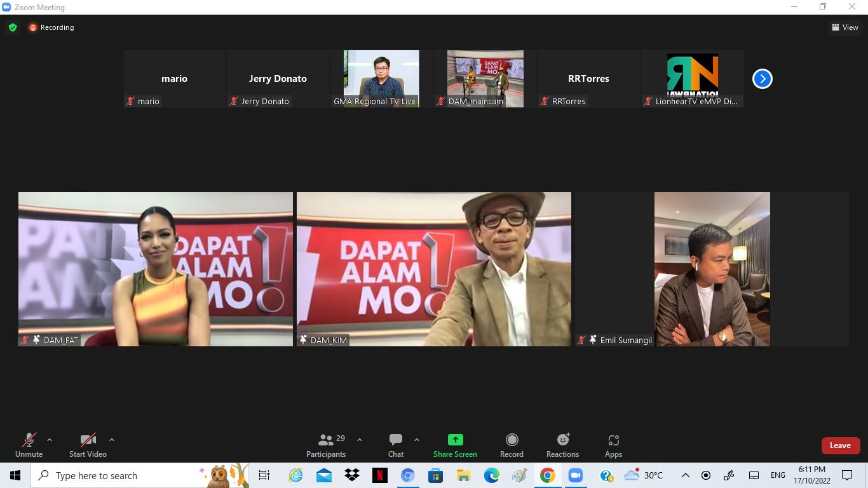The width and height of the screenshot is (868, 488).
Task: Open the Chat panel
Action: click(396, 445)
